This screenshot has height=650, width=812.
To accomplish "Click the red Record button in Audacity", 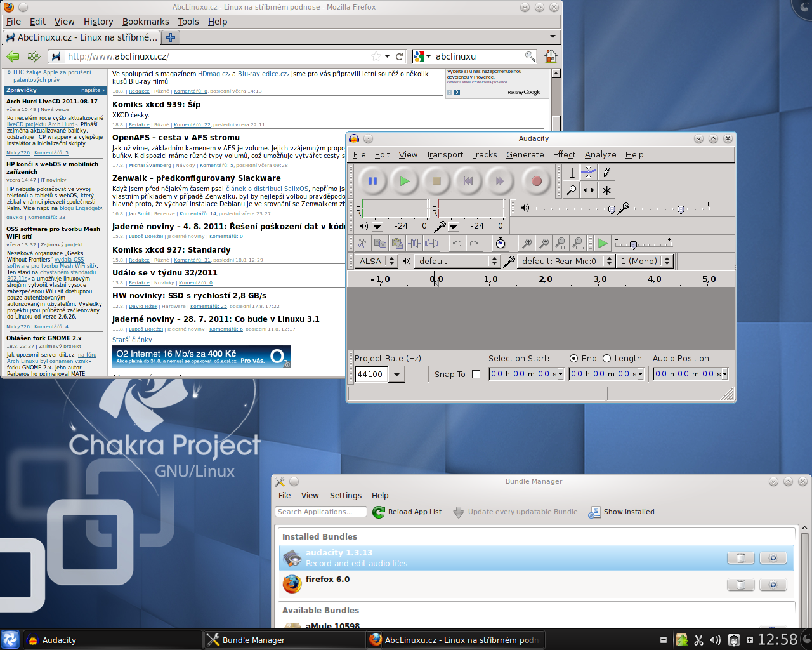I will (x=536, y=181).
